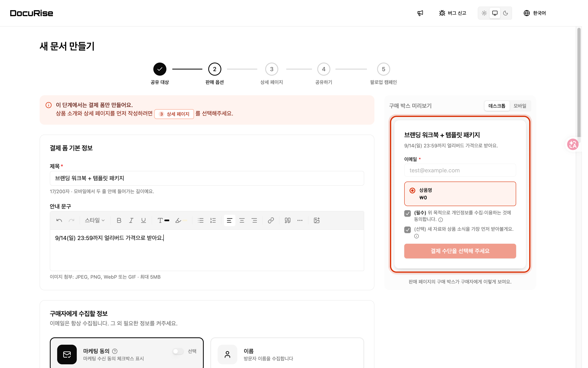Select the 상품명 radio option
This screenshot has height=368, width=588.
(412, 190)
